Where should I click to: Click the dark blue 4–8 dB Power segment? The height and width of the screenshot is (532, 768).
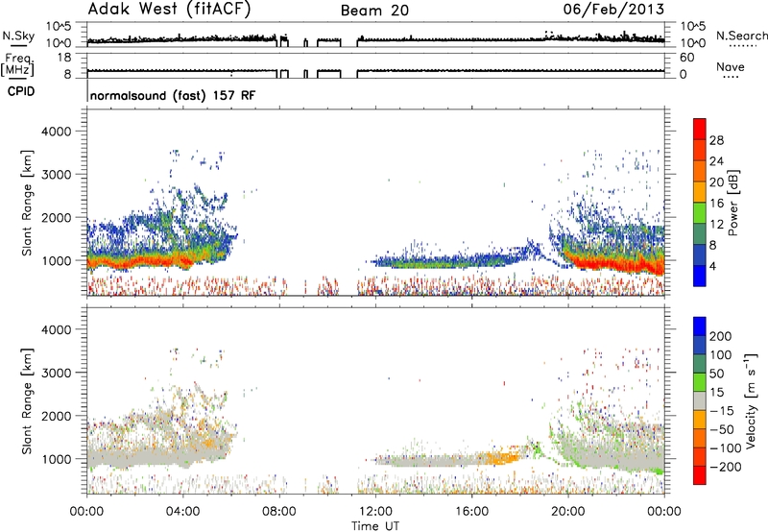[700, 255]
